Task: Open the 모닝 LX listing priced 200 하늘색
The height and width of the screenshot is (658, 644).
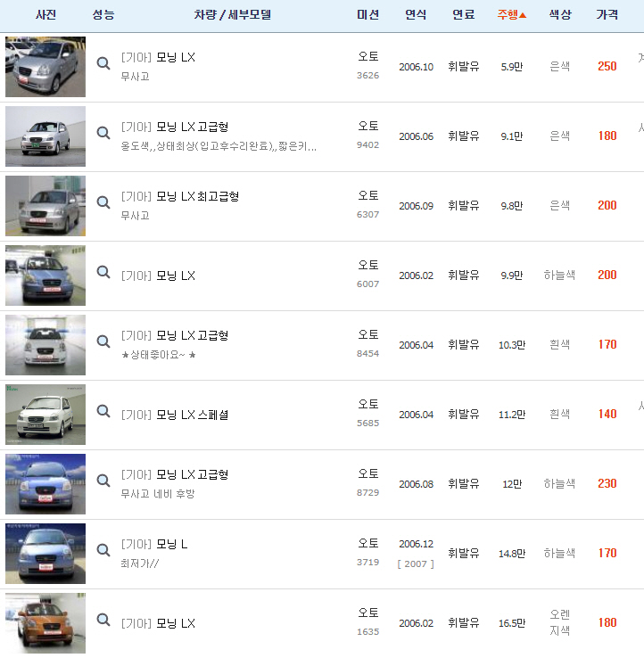Action: tap(158, 276)
